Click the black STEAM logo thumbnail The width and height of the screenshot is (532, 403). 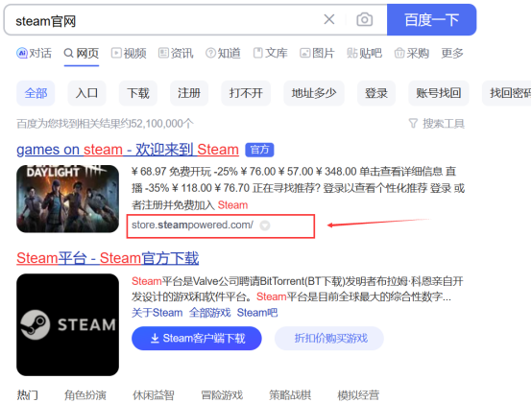point(67,324)
